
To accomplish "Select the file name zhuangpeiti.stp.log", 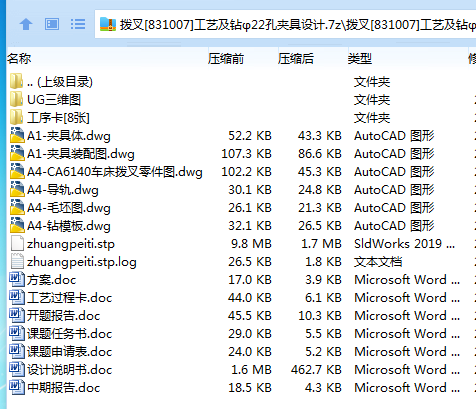I will 82,262.
